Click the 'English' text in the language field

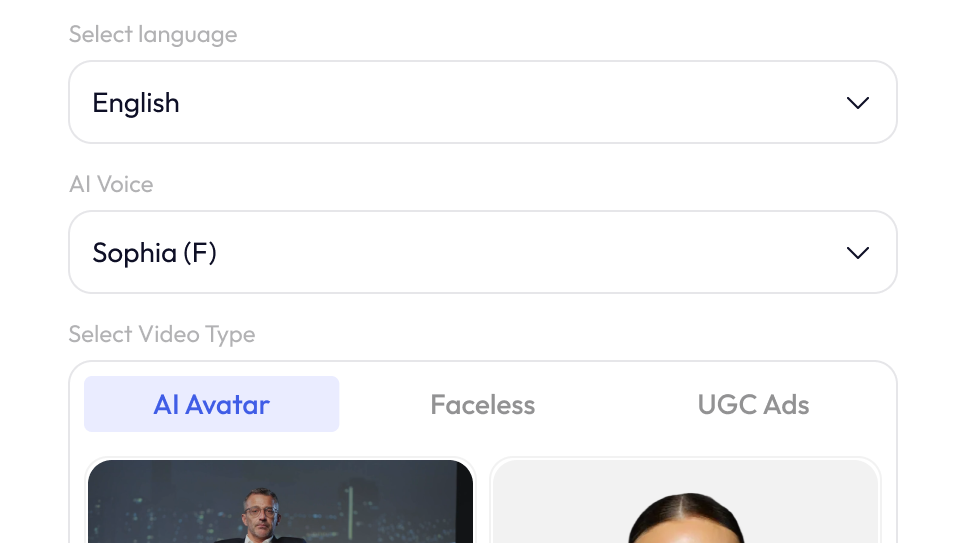click(x=136, y=103)
